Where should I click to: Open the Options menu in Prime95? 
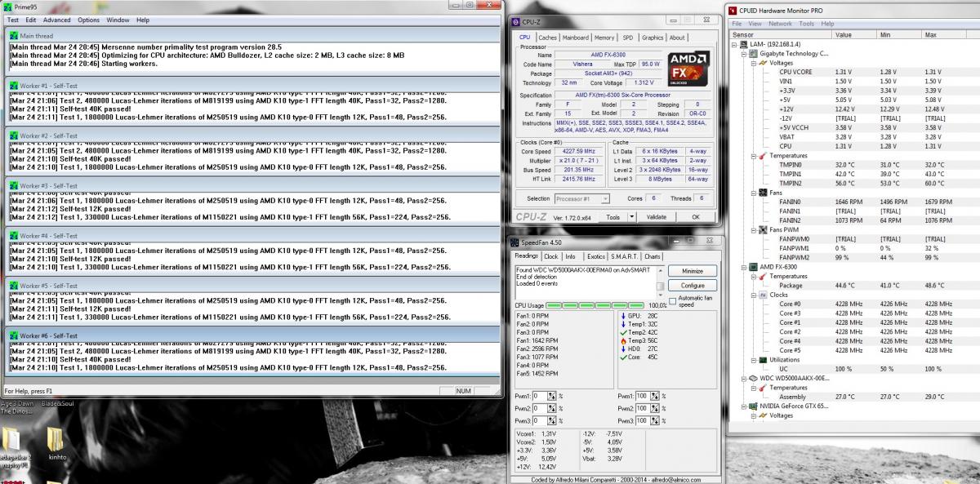[x=89, y=20]
